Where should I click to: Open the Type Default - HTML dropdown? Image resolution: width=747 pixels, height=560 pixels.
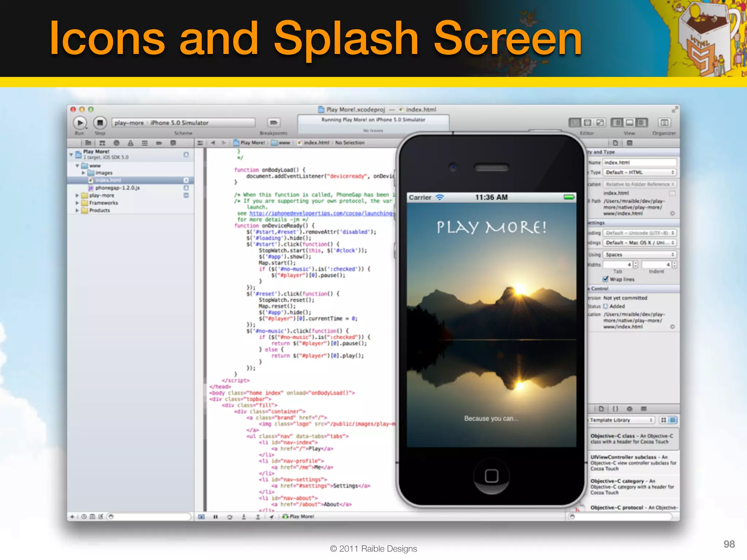point(640,172)
